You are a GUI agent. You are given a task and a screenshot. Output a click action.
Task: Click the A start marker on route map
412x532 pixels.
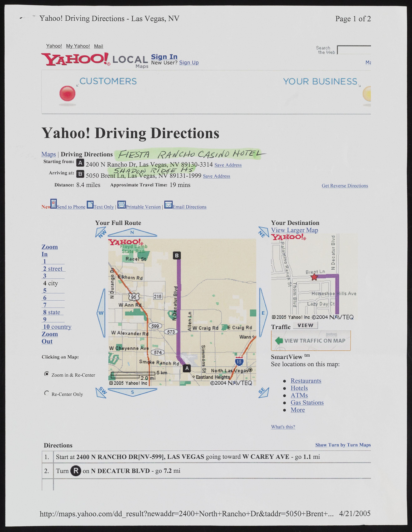point(187,368)
